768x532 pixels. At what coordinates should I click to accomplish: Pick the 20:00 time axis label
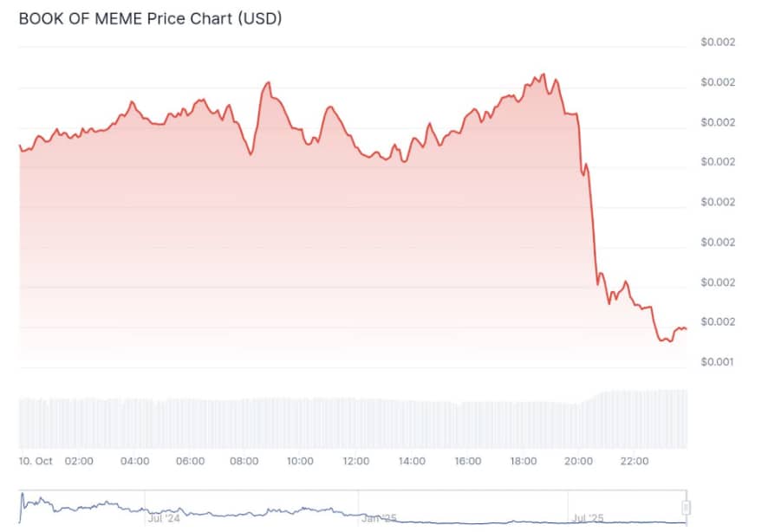pyautogui.click(x=578, y=461)
